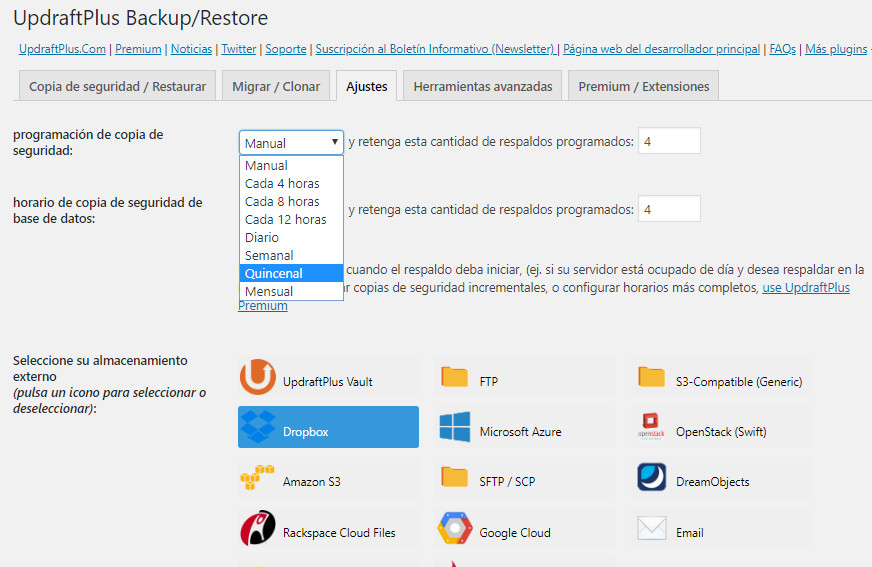Click the Google Cloud label
Image resolution: width=872 pixels, height=567 pixels.
(515, 533)
